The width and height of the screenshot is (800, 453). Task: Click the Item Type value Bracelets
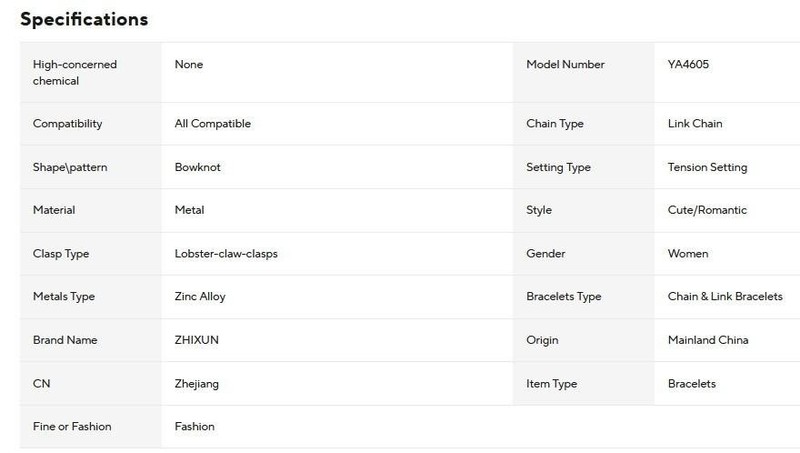click(x=691, y=384)
